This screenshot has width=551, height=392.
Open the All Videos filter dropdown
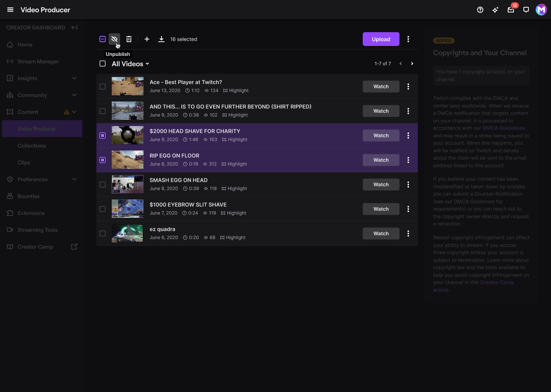[x=130, y=64]
